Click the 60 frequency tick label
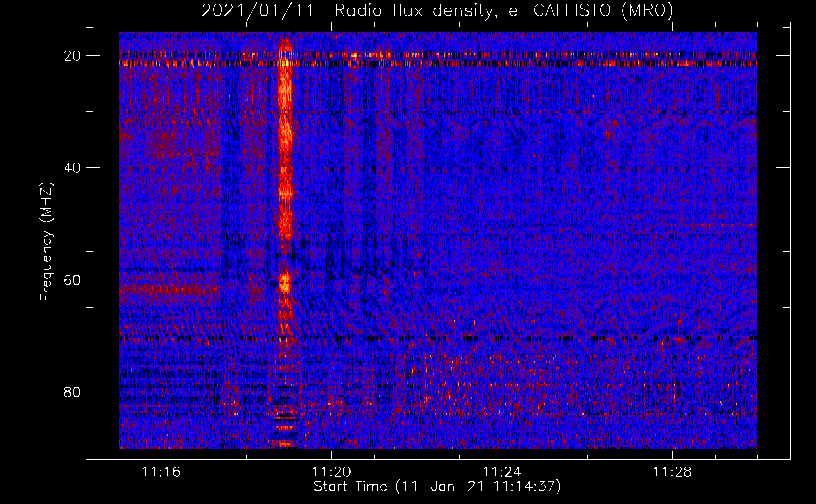This screenshot has height=504, width=816. pyautogui.click(x=73, y=280)
